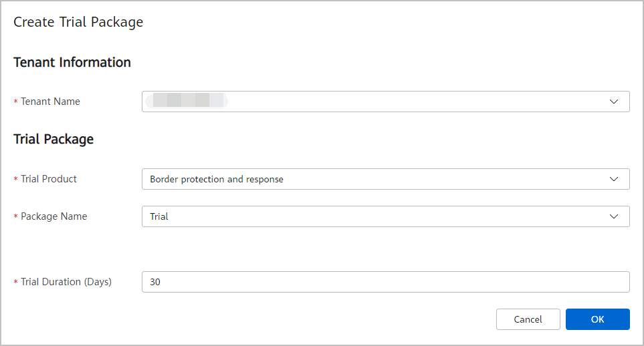Click the Create Trial Package dialog title

pyautogui.click(x=78, y=22)
